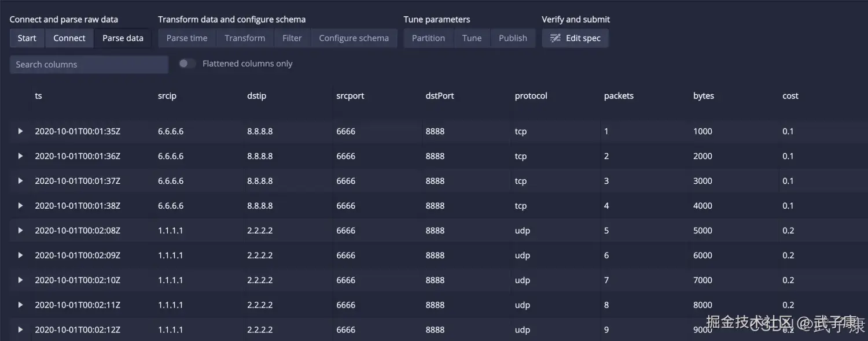This screenshot has height=341, width=868.
Task: Select the srcip column header
Action: (167, 95)
